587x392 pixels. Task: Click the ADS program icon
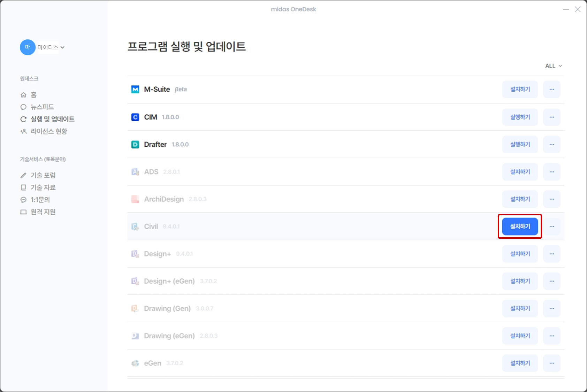click(135, 172)
